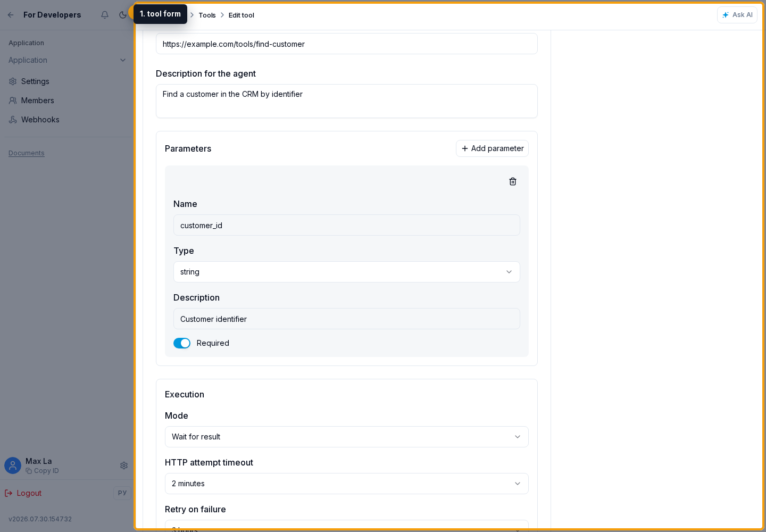
Task: Click the Tools breadcrumb
Action: (x=207, y=15)
